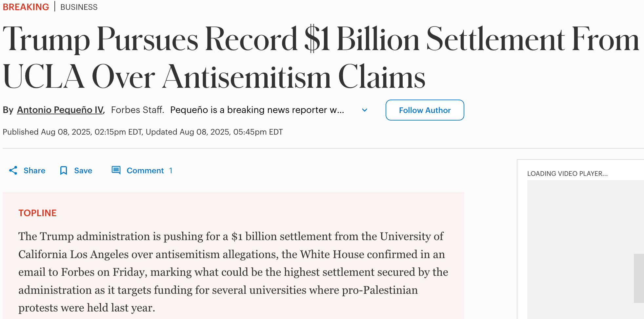Click the loading video player area
Image resolution: width=644 pixels, height=319 pixels.
[x=585, y=249]
